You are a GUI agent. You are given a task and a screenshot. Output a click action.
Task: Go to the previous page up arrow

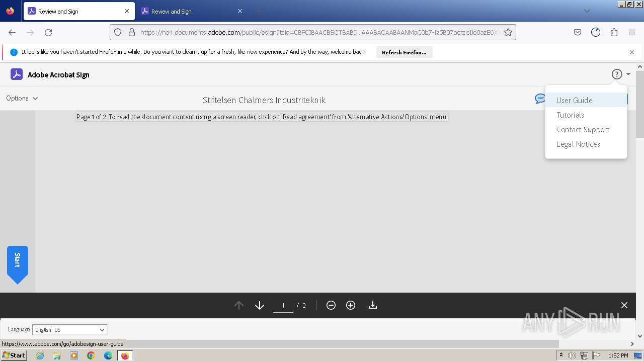(239, 305)
